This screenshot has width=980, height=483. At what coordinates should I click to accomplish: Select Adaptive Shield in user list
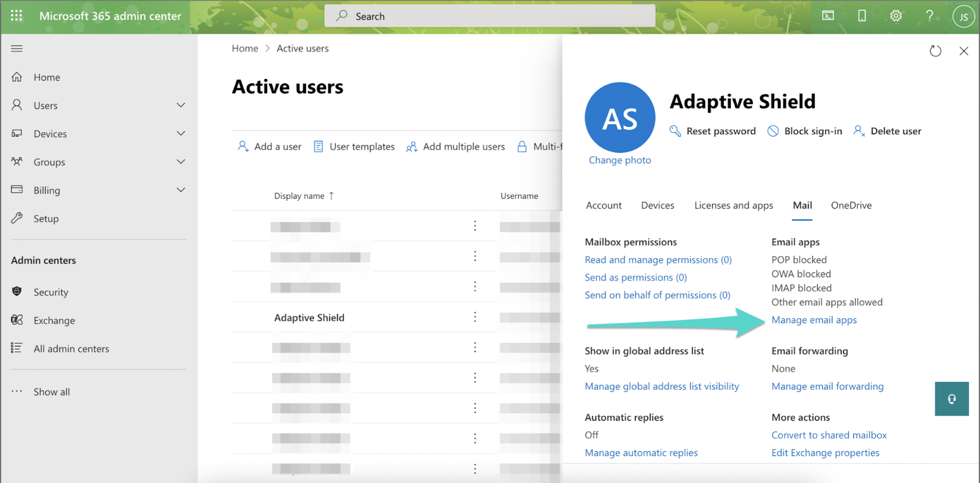309,317
